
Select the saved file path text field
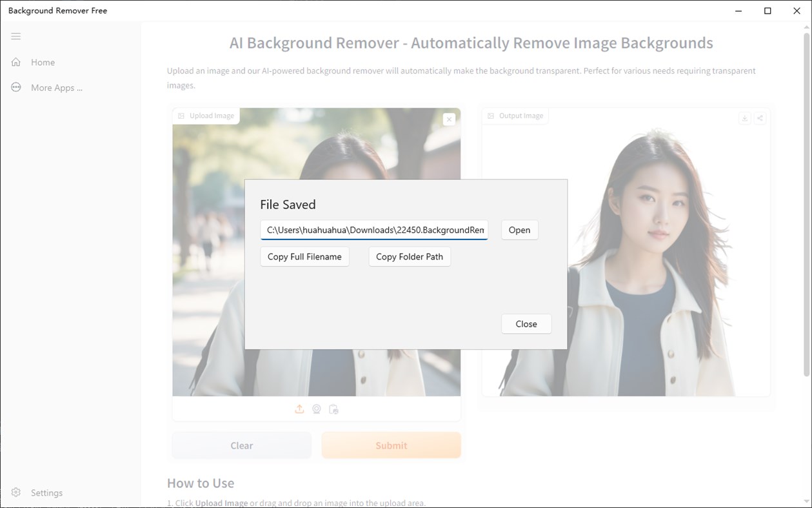tap(374, 230)
